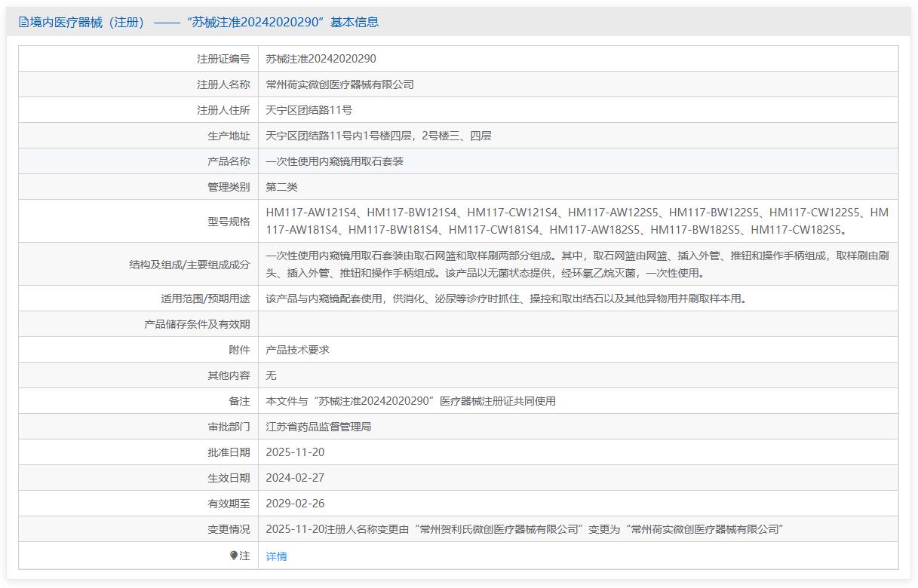Click the 附件 label cell

tap(139, 350)
